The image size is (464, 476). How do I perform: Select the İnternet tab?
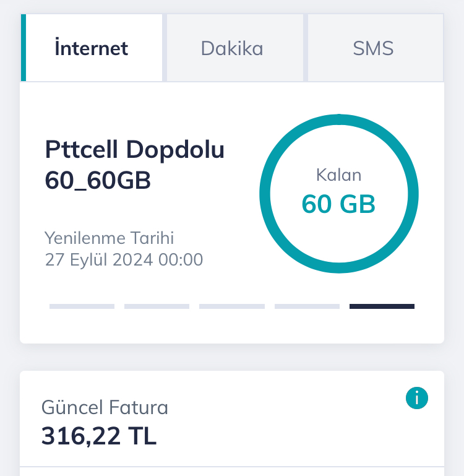click(92, 48)
